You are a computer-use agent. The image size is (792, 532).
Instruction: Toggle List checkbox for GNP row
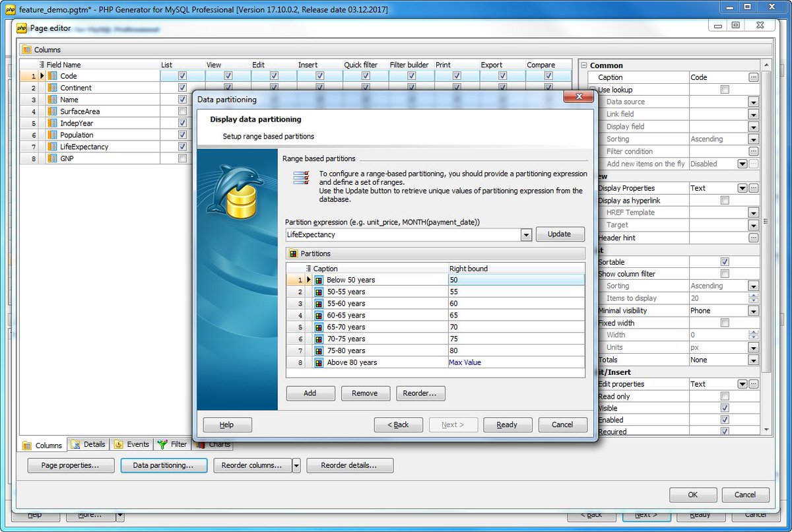point(182,158)
